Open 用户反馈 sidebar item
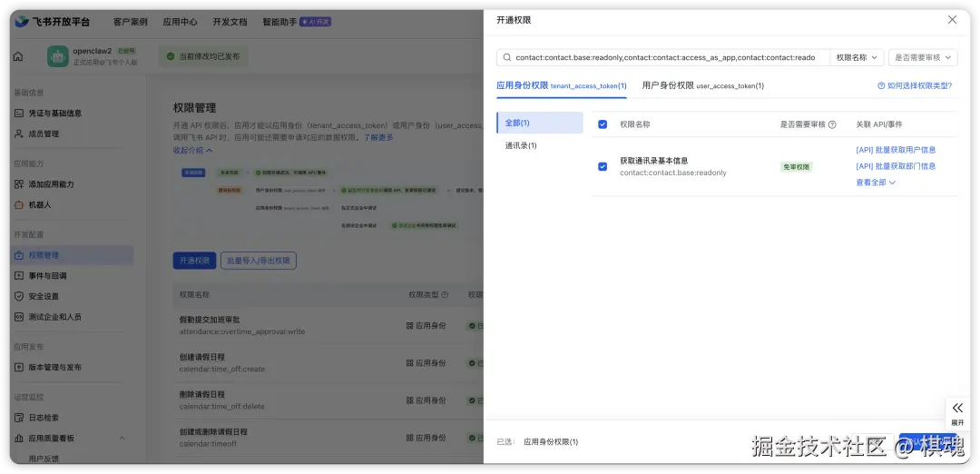Image resolution: width=980 pixels, height=474 pixels. 44,459
